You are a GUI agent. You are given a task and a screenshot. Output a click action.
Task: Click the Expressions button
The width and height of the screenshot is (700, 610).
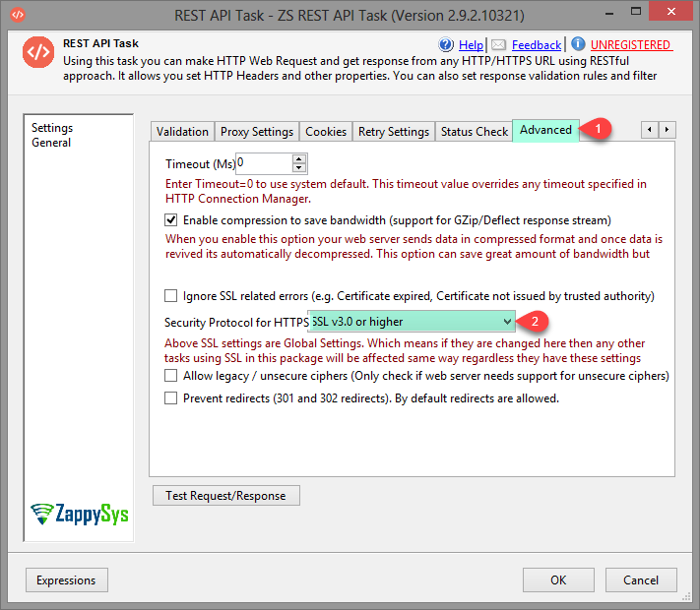67,580
